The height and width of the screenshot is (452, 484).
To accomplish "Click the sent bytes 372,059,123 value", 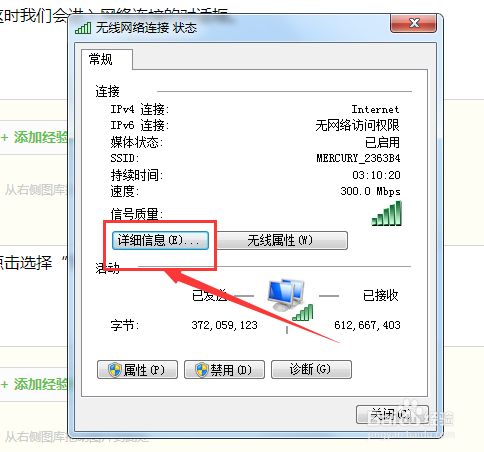I will point(224,325).
